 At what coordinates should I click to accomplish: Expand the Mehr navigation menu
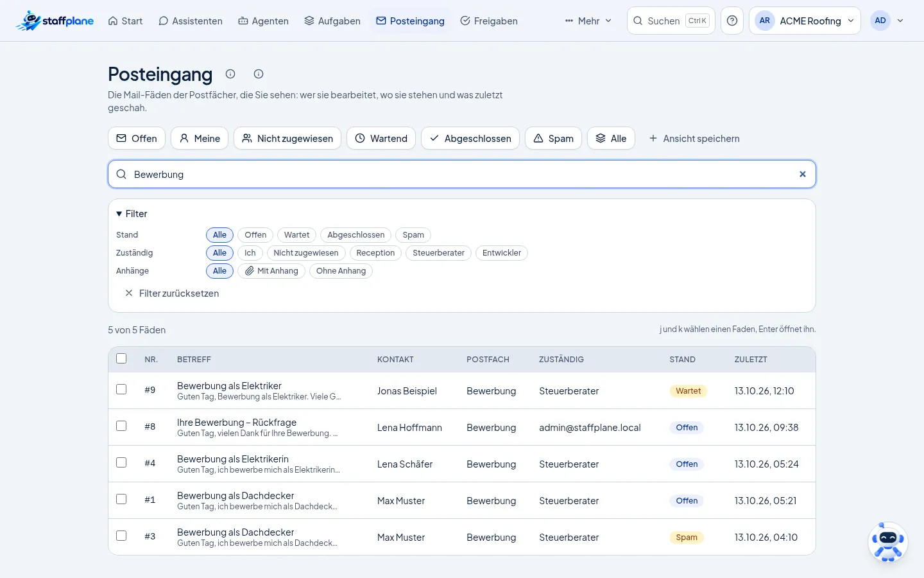[588, 21]
